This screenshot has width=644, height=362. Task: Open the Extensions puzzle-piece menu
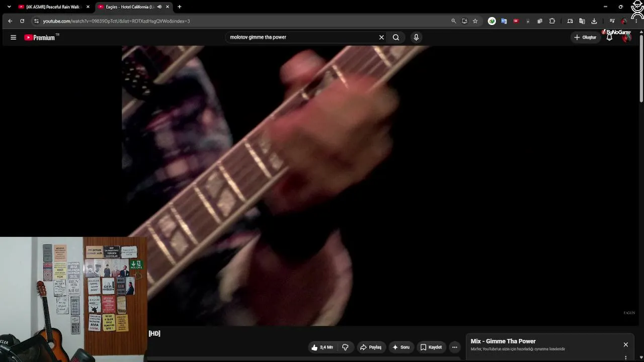552,21
